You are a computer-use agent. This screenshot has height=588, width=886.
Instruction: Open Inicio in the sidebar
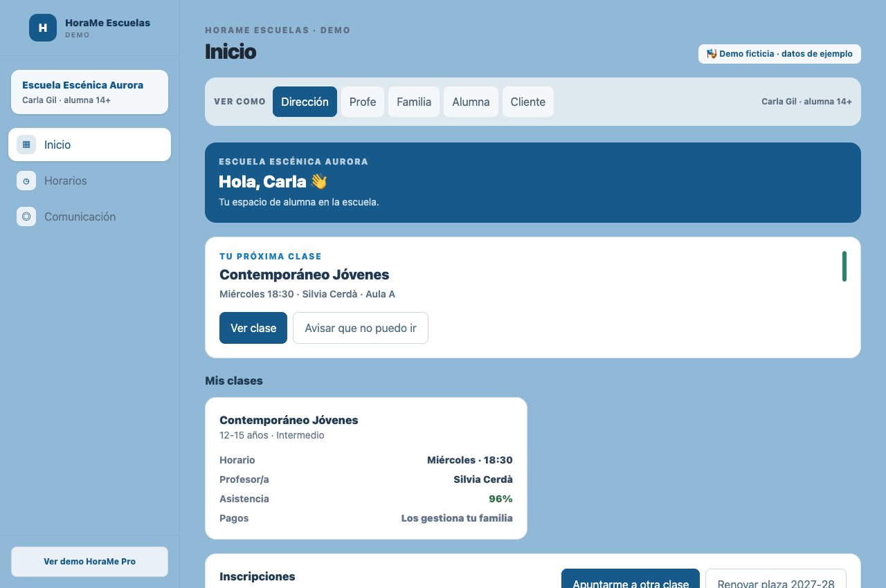(90, 145)
